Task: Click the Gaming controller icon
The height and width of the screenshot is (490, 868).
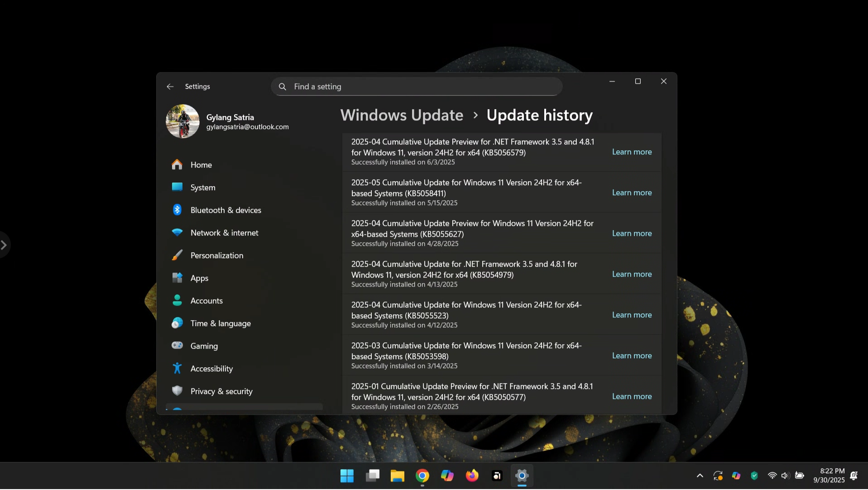Action: coord(177,346)
